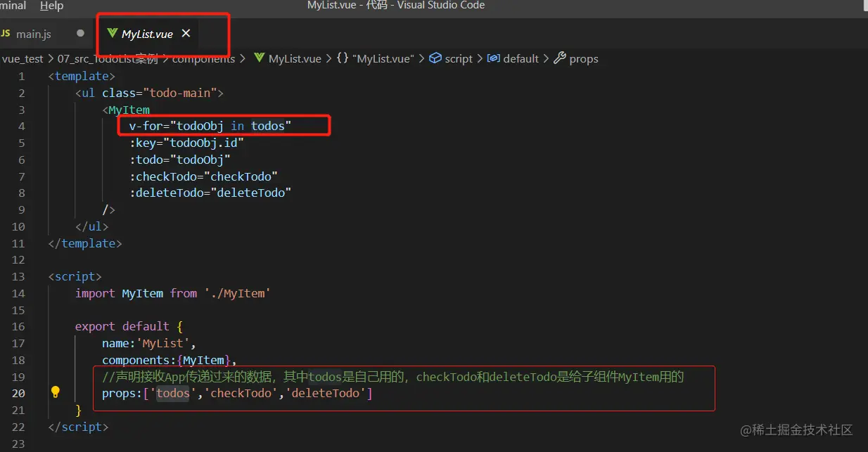Click the wrench icon beside props breadcrumb
Viewport: 868px width, 452px height.
click(x=559, y=58)
